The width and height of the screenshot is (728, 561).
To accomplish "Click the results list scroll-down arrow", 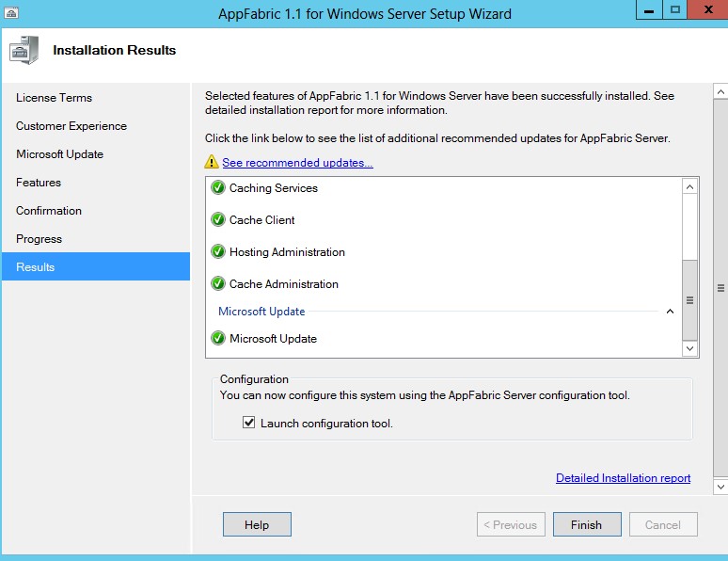I will click(690, 348).
